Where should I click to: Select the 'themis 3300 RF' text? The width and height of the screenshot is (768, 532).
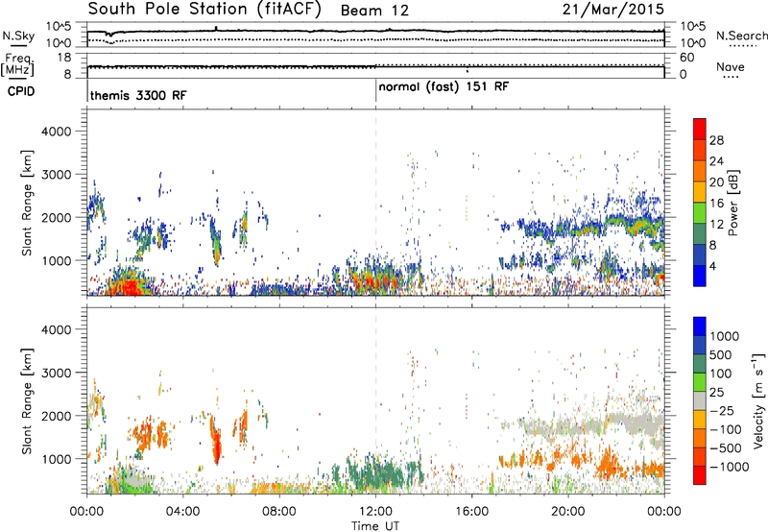point(138,95)
